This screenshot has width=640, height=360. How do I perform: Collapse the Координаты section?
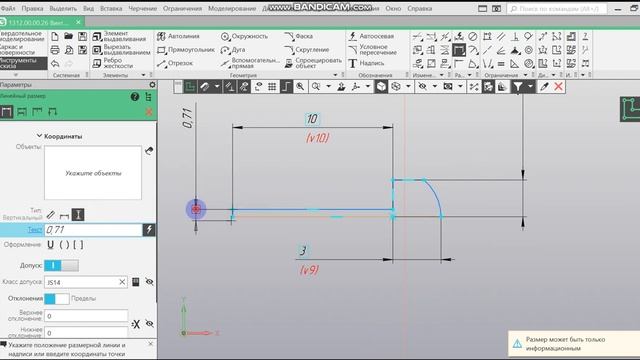pyautogui.click(x=39, y=136)
